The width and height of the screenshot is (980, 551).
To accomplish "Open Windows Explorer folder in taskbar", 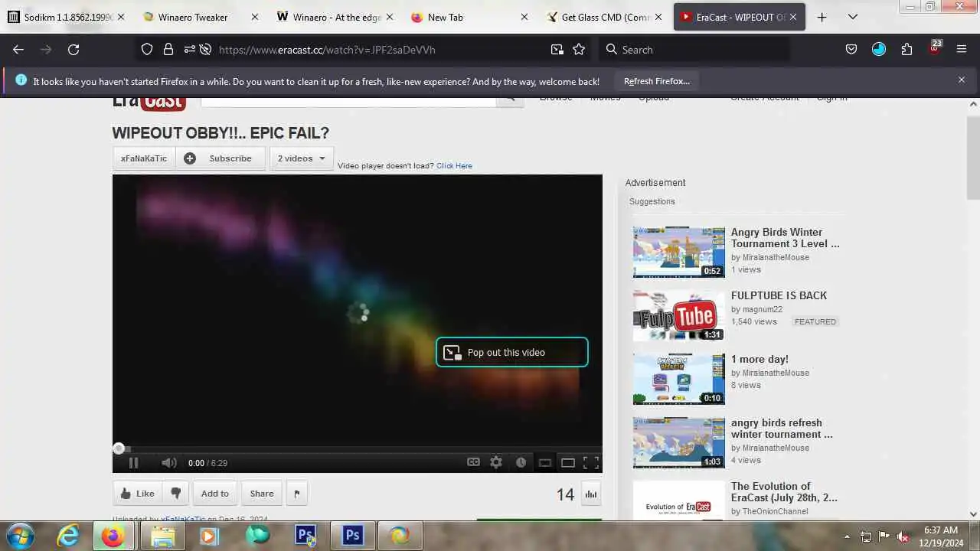I will [x=162, y=536].
